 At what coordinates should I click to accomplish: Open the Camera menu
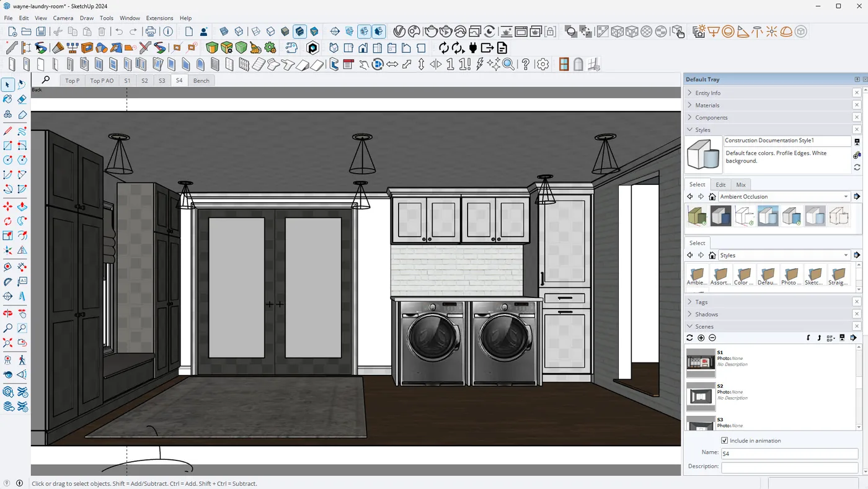tap(63, 18)
